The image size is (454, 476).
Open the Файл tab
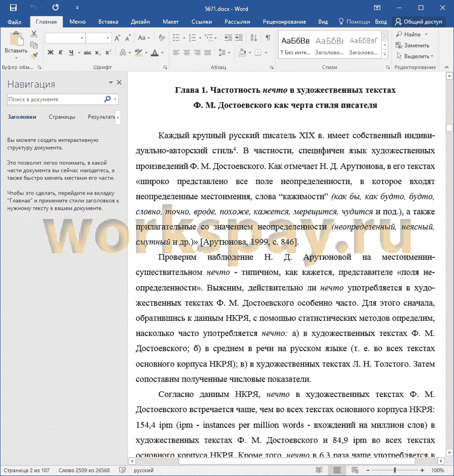14,22
